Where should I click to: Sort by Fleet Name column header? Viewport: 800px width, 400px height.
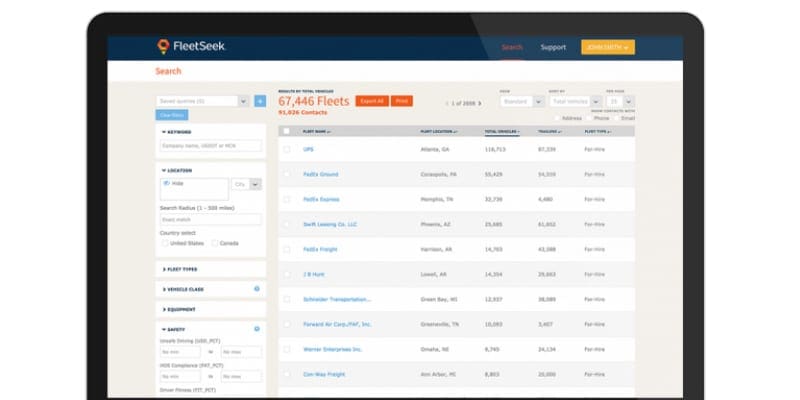click(316, 132)
